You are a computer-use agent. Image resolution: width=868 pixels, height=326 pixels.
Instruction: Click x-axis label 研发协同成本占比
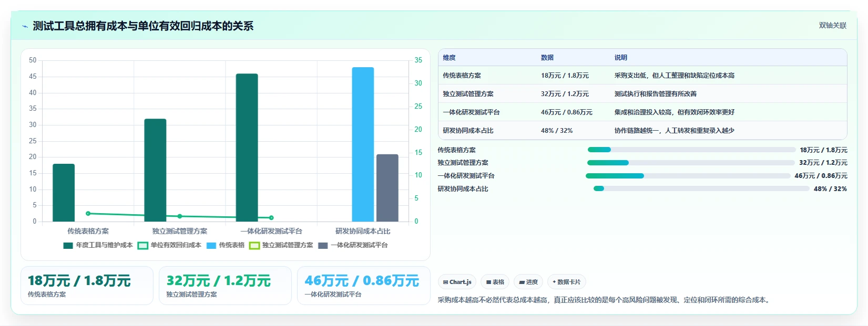(363, 231)
